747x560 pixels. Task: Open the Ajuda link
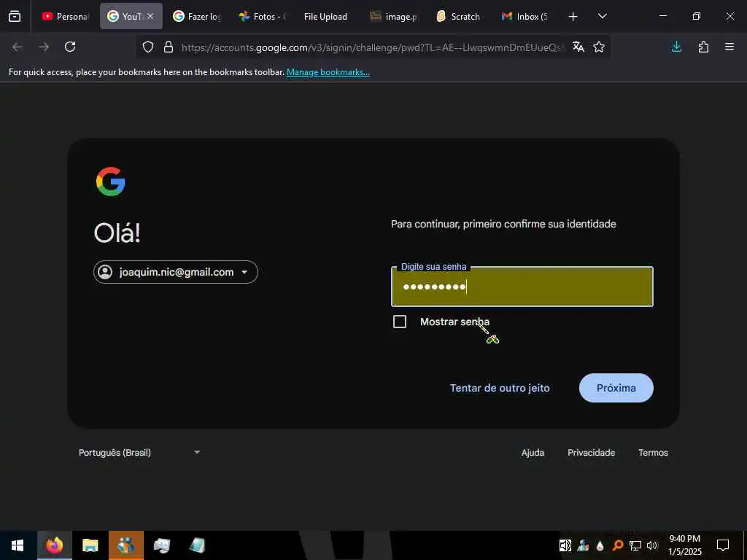pos(533,453)
